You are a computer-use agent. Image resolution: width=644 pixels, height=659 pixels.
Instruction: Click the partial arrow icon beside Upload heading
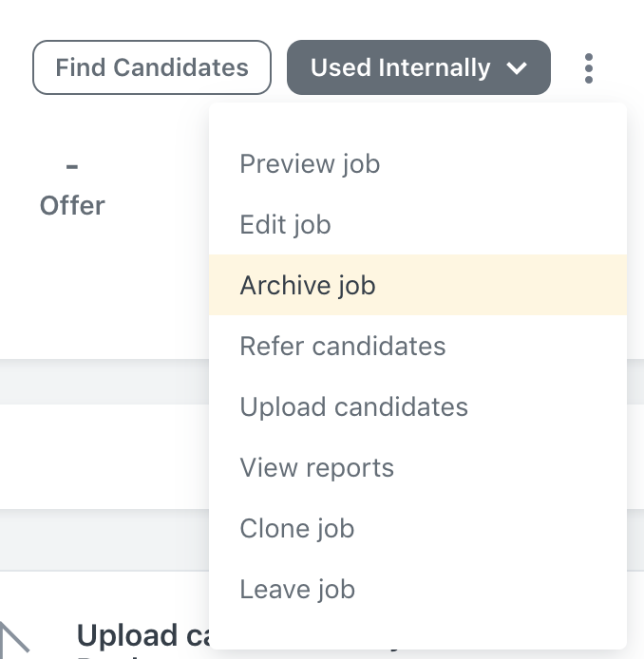[x=13, y=639]
